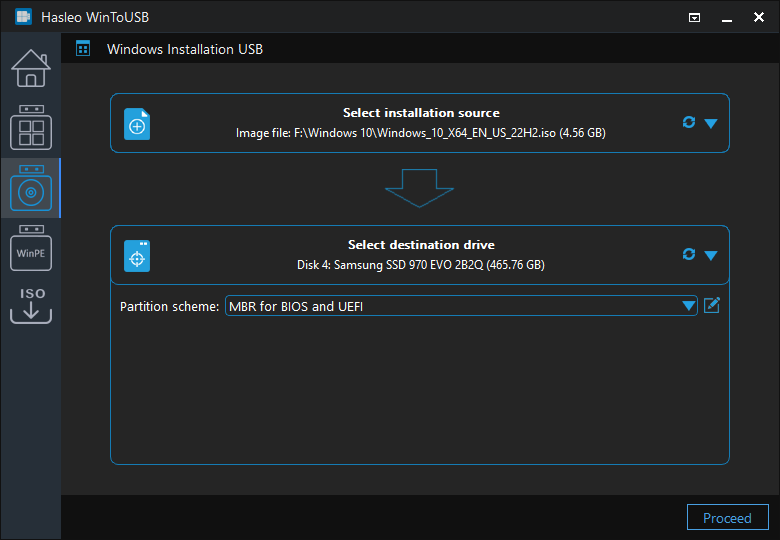Select the ISO image file path text
The width and height of the screenshot is (780, 540).
click(420, 133)
